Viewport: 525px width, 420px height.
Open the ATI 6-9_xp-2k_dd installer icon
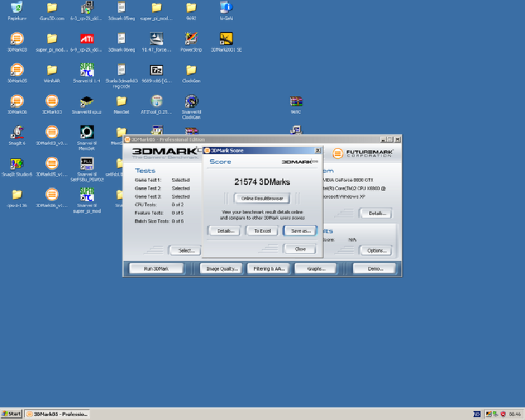pos(87,43)
